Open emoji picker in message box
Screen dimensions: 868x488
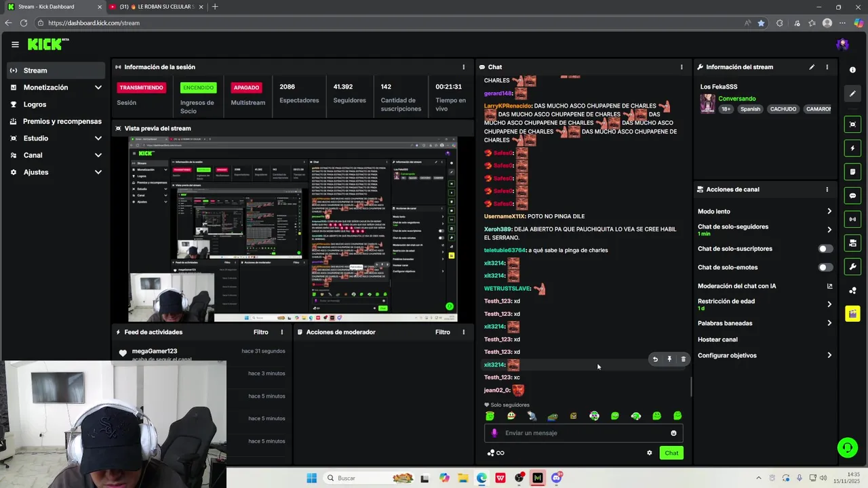(673, 433)
